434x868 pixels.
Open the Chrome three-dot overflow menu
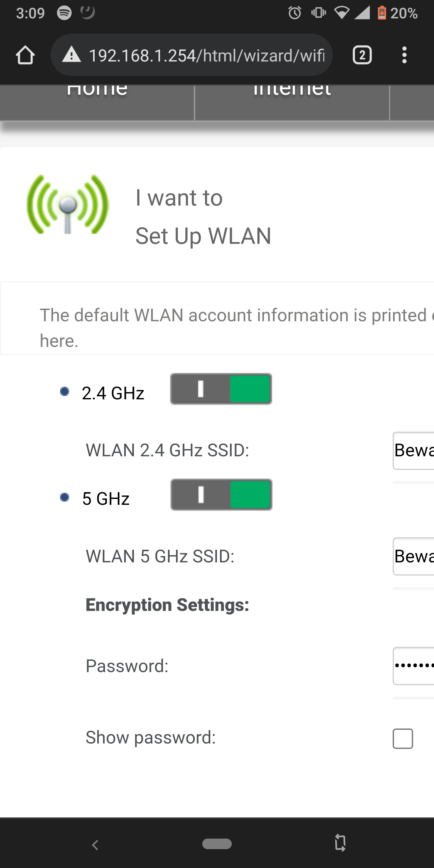click(404, 55)
